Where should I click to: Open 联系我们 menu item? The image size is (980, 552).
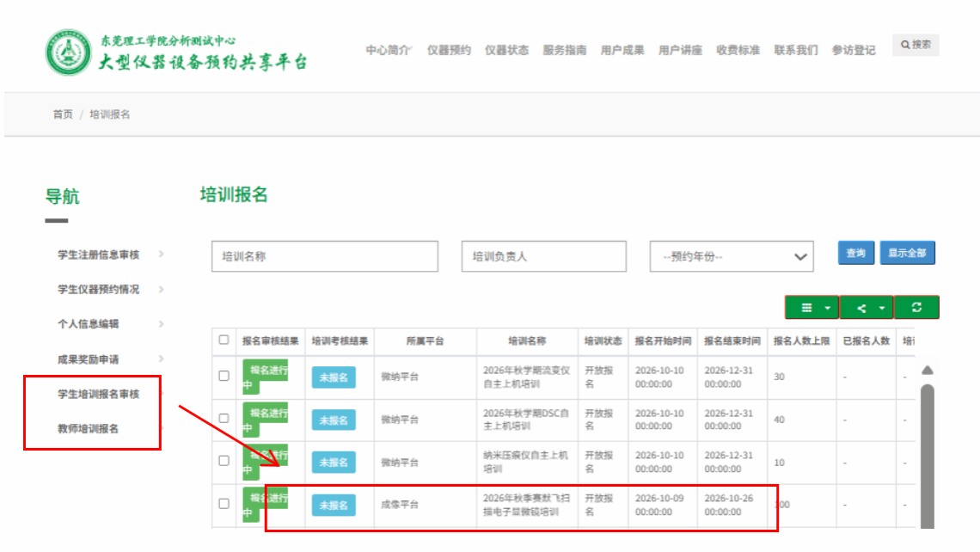pos(796,50)
